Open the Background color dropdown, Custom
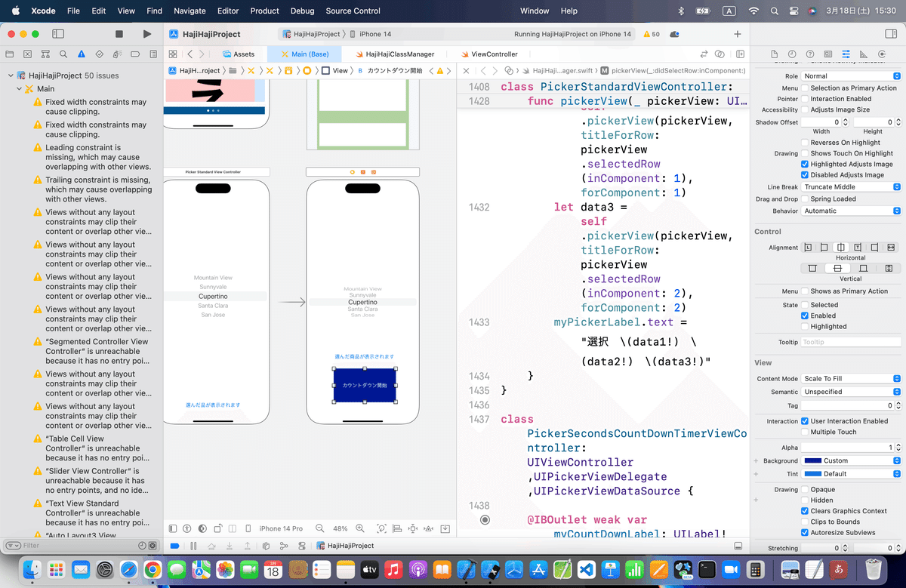906x588 pixels. click(x=851, y=460)
